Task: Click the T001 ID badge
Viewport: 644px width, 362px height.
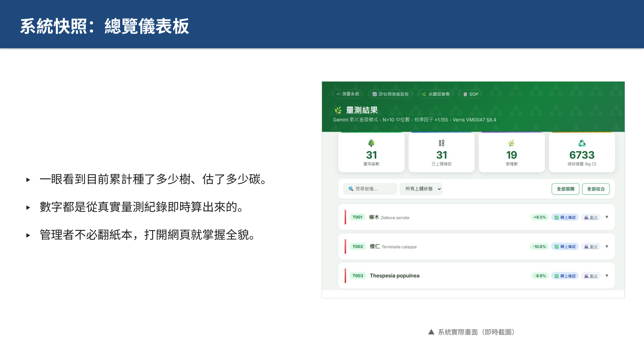Action: [357, 217]
